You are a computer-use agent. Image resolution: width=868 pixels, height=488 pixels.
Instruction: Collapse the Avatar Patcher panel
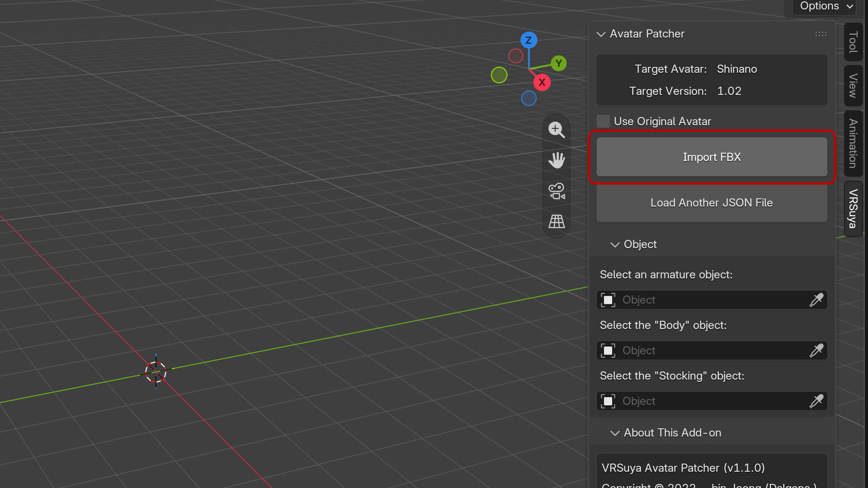601,34
